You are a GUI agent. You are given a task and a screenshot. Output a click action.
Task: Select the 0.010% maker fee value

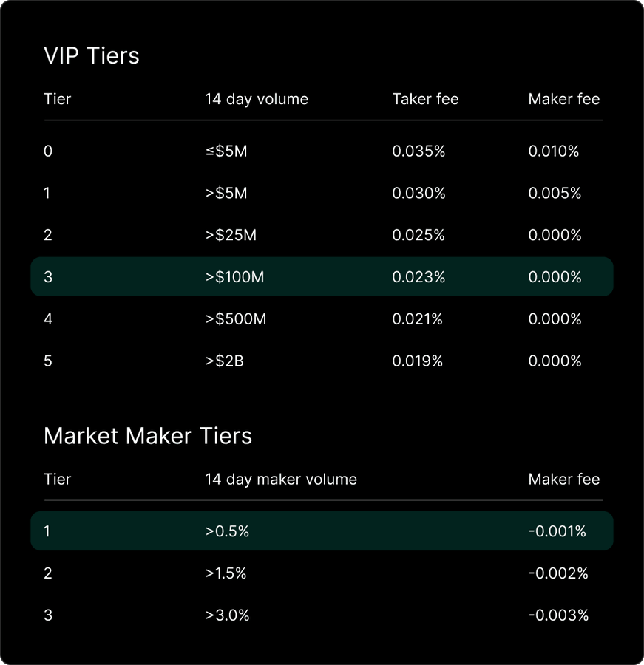coord(554,151)
